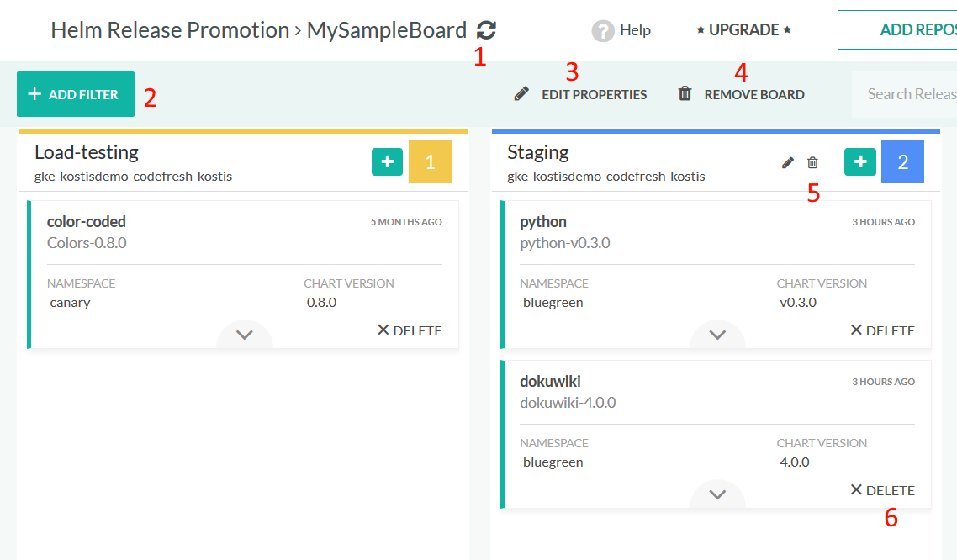Screen dimensions: 957x560
Task: Click the yellow number 1 badge
Action: 430,162
